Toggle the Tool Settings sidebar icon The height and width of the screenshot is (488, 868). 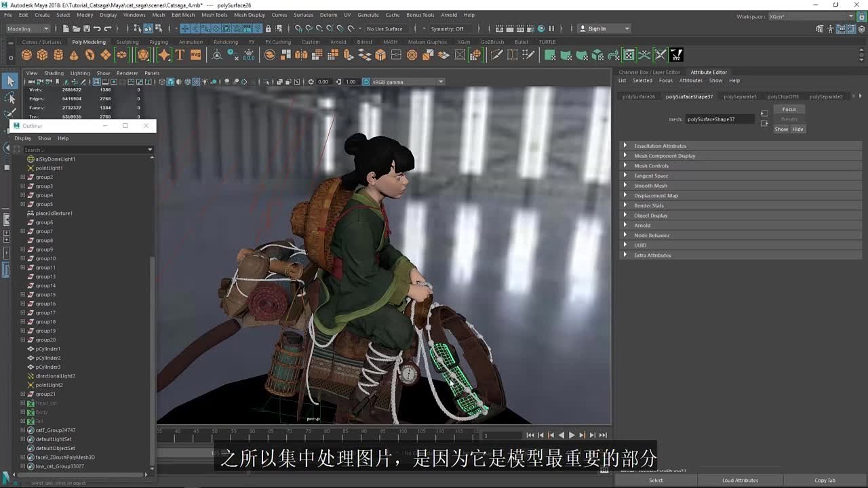[850, 28]
